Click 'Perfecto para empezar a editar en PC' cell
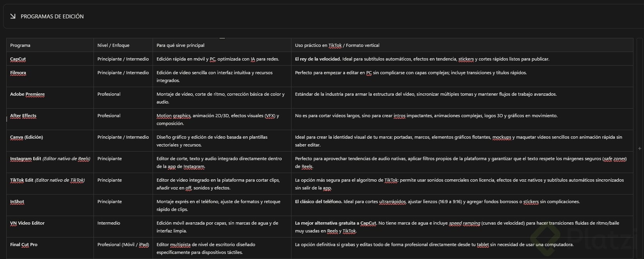 coord(462,76)
